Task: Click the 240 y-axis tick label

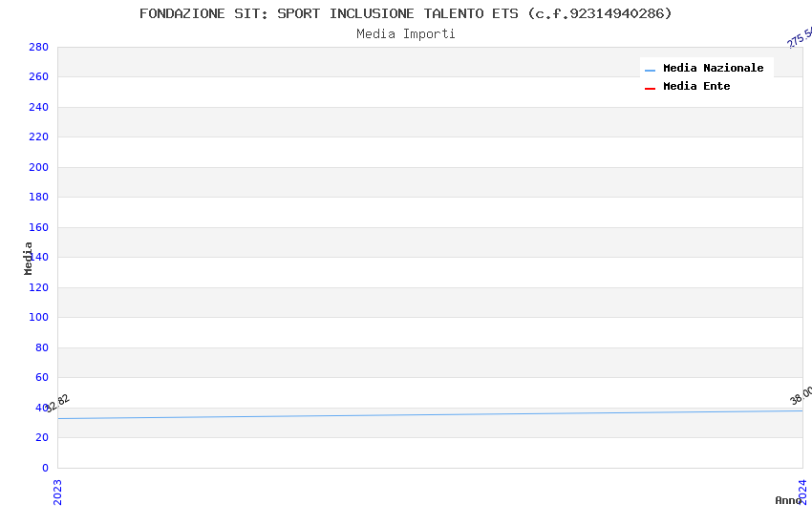Action: click(38, 107)
